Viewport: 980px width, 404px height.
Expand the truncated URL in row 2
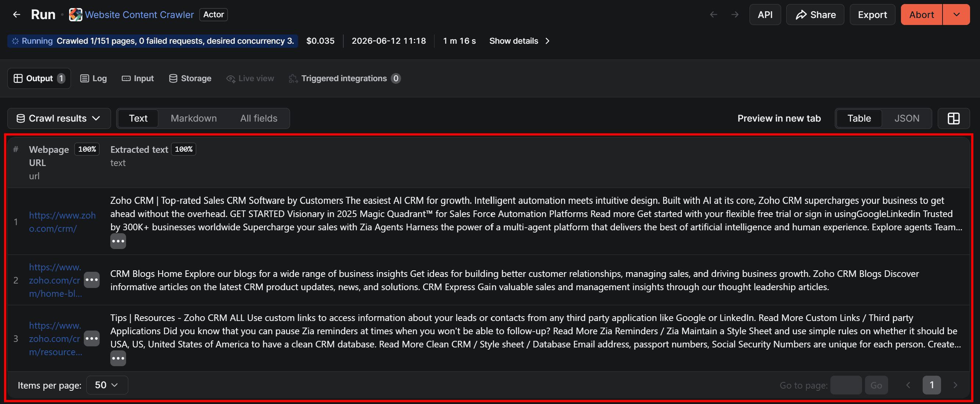coord(92,280)
